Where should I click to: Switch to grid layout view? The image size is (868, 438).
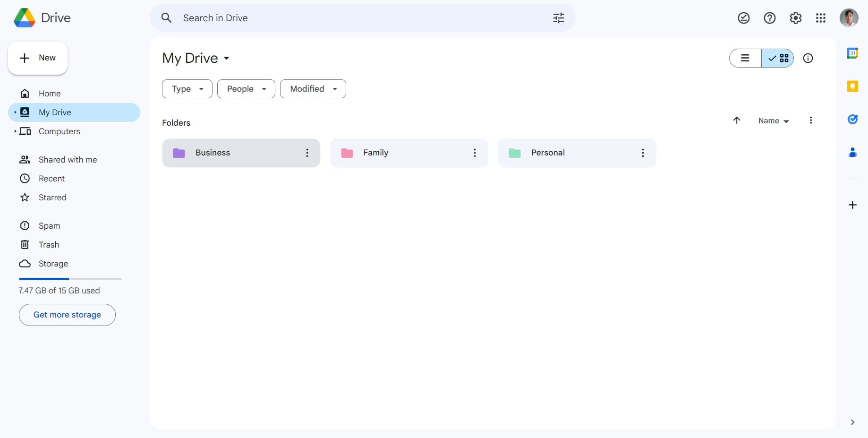[x=778, y=58]
